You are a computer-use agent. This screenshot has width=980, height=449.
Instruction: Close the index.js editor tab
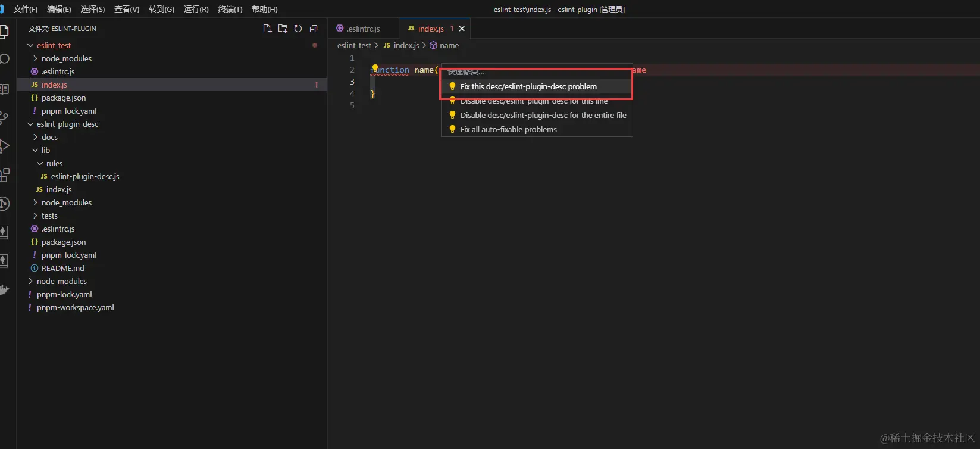(462, 29)
